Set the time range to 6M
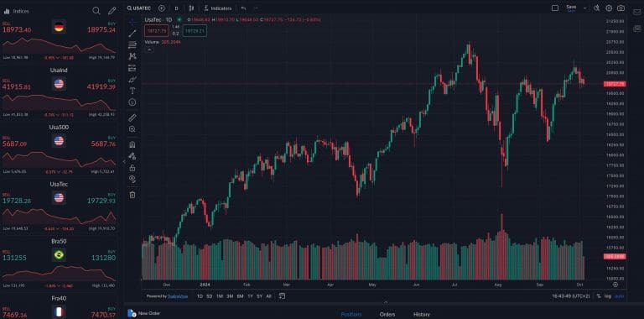Viewport: 644px width, 319px height. coord(241,296)
